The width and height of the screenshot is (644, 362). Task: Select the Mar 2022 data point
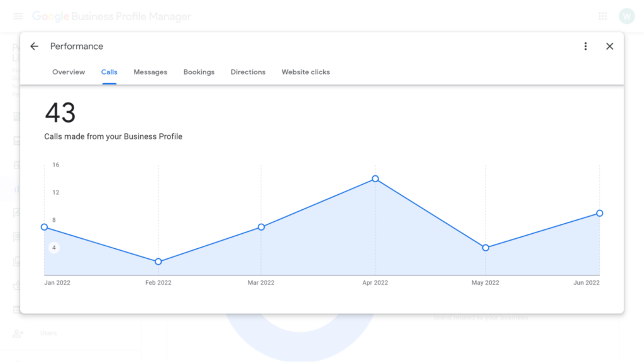[x=261, y=227]
